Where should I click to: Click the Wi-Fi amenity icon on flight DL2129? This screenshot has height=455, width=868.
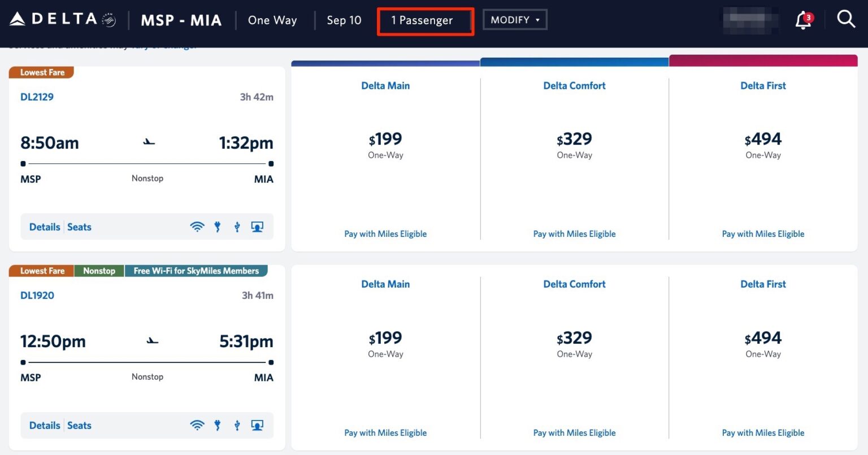pyautogui.click(x=197, y=226)
